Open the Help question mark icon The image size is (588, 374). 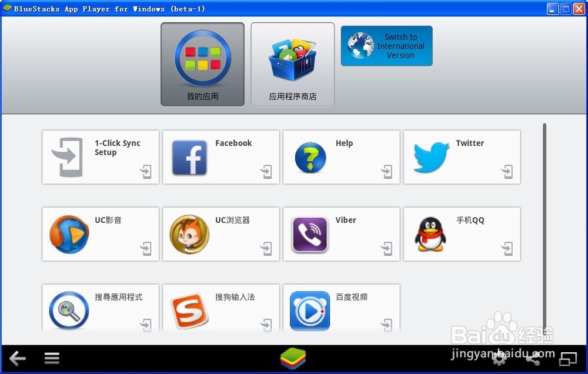[310, 158]
